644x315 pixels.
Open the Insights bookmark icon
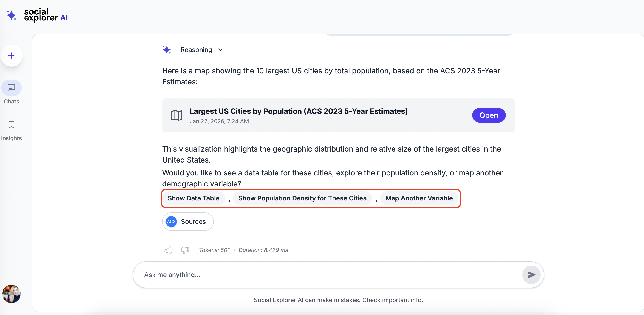pyautogui.click(x=11, y=124)
